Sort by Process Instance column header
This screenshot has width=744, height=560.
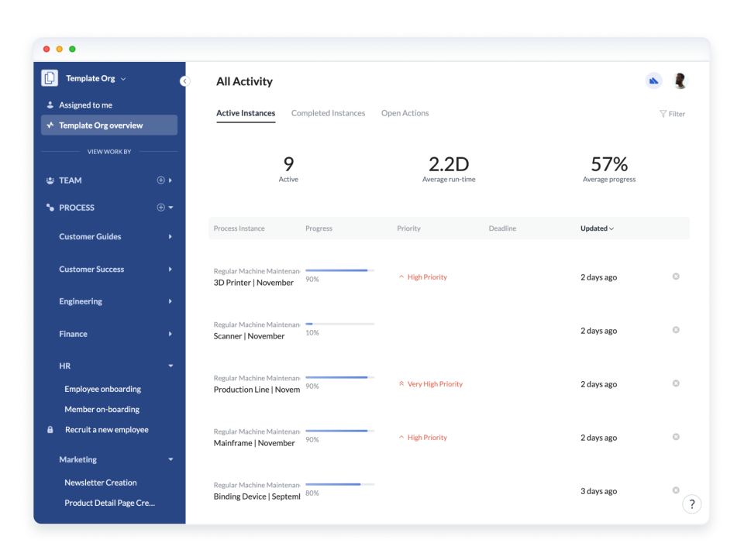(x=239, y=228)
